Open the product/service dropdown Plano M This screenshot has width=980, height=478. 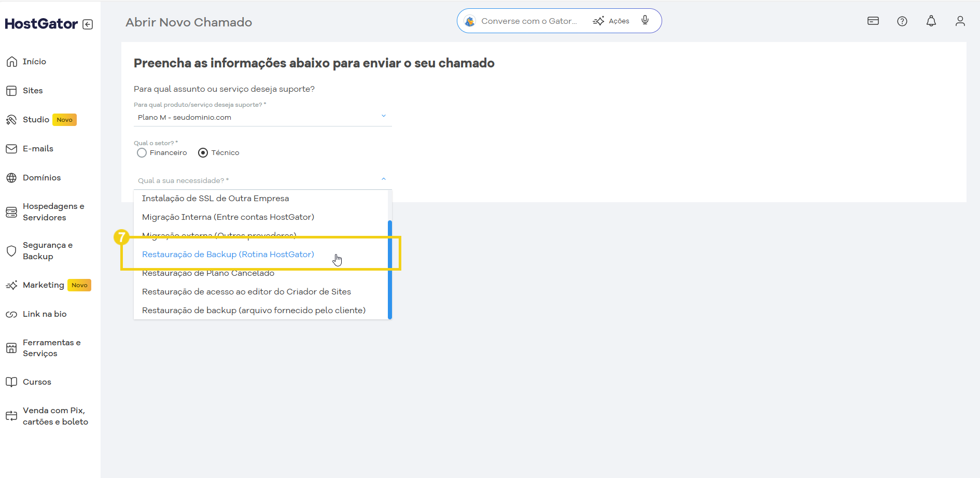262,118
